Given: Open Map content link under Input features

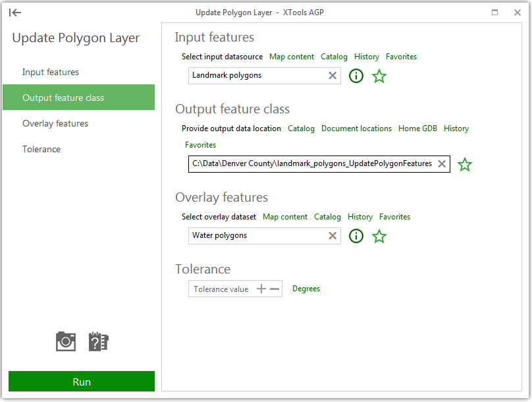Looking at the screenshot, I should coord(292,57).
